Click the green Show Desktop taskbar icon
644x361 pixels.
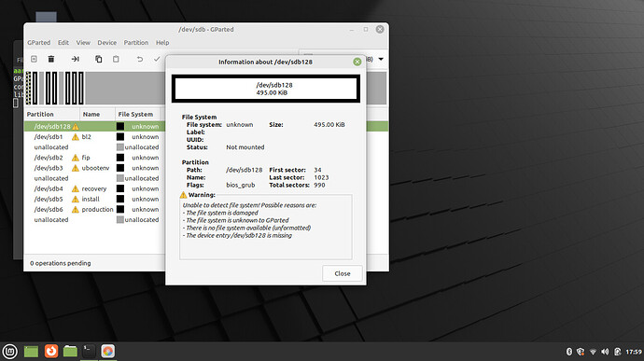coord(31,352)
